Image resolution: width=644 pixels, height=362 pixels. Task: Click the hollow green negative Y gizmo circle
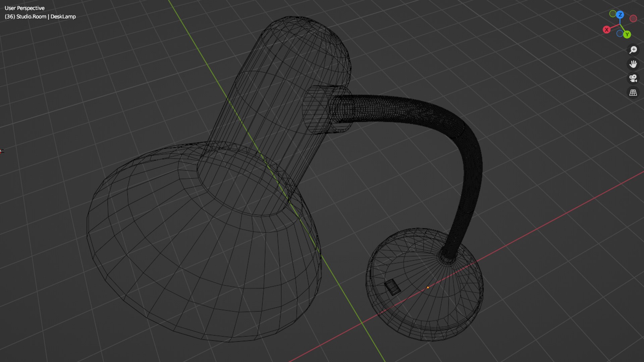coord(613,14)
